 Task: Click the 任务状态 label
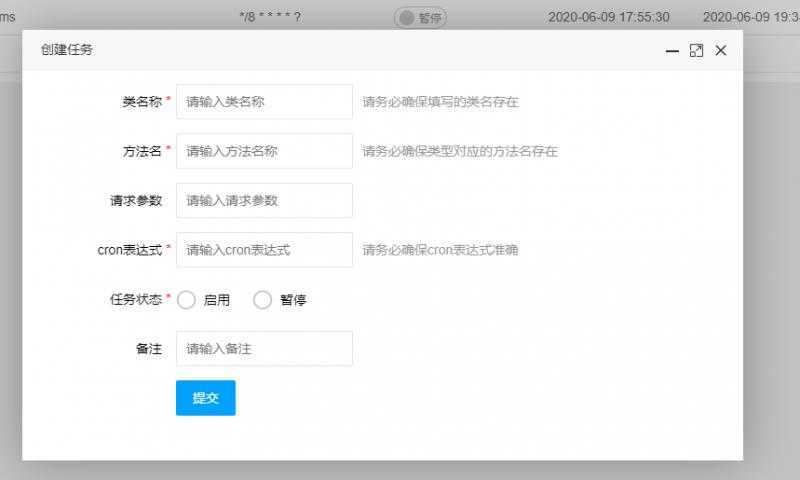[136, 299]
